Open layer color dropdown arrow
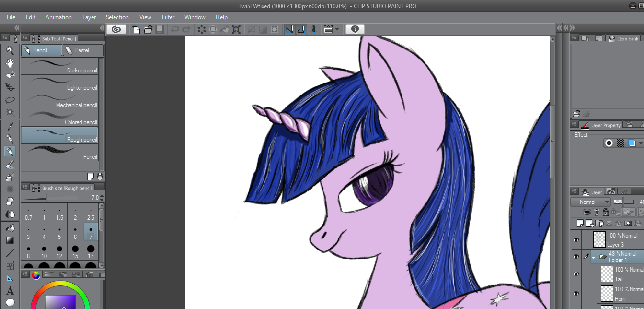This screenshot has height=309, width=644. (641, 143)
